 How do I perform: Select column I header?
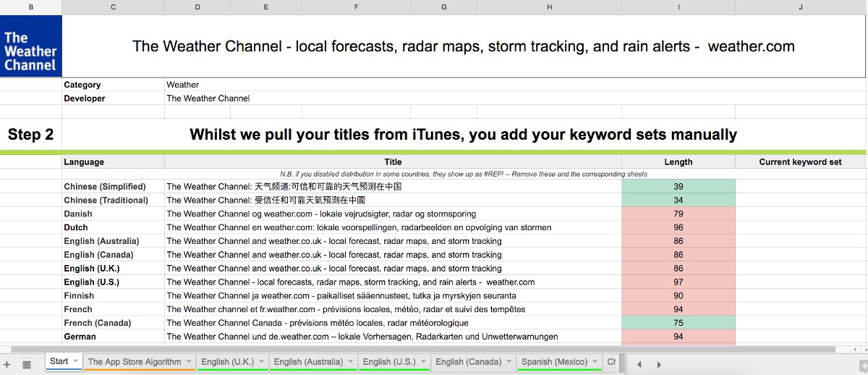[x=678, y=7]
